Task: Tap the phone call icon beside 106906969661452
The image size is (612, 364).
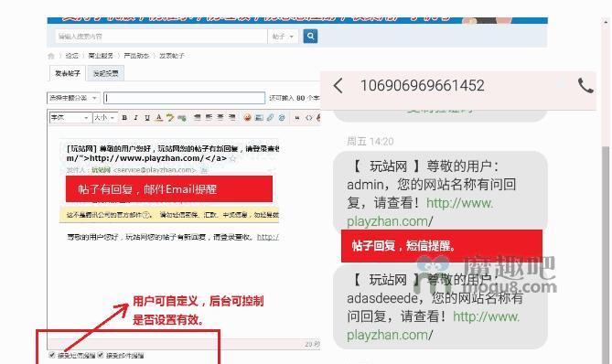Action: 585,85
